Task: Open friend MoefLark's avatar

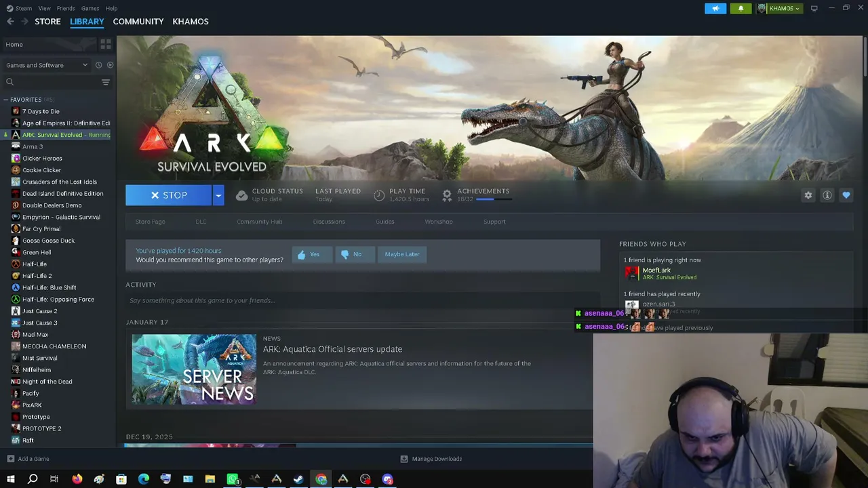Action: pos(632,273)
